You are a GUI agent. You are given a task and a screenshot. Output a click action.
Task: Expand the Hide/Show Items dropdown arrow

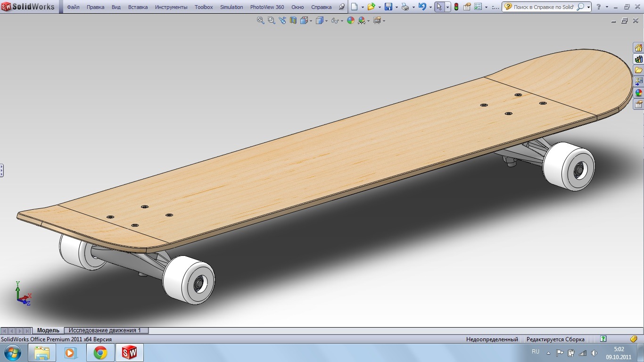coord(341,21)
